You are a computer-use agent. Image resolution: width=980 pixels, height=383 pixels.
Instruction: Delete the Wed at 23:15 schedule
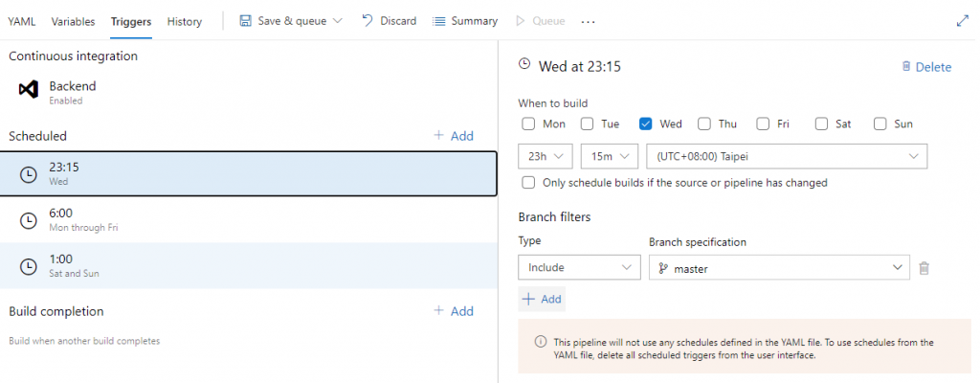click(925, 67)
